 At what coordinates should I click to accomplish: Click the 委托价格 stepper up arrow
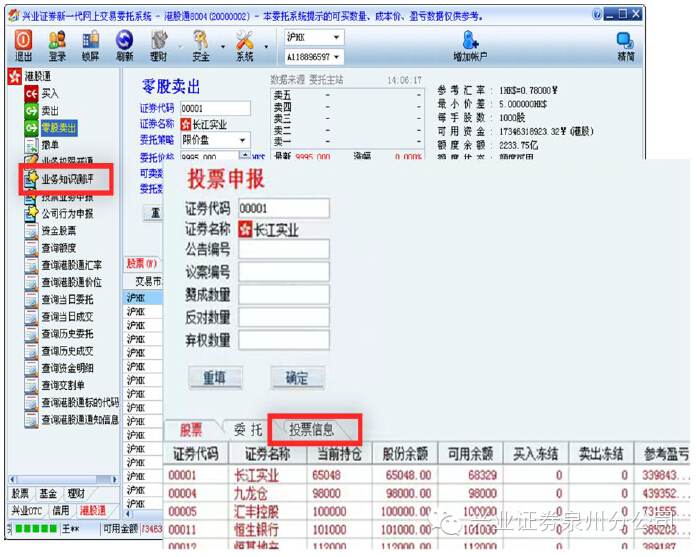coord(245,154)
